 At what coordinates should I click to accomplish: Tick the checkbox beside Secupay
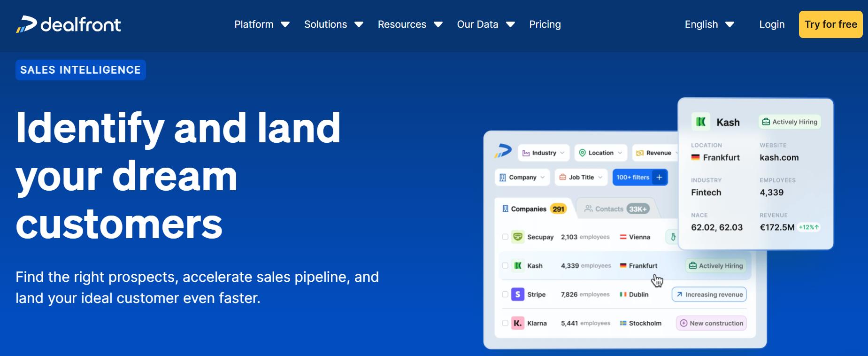point(505,237)
